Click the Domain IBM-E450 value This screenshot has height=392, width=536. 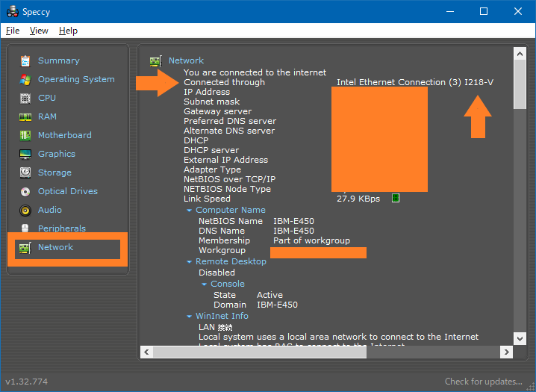[x=277, y=305]
